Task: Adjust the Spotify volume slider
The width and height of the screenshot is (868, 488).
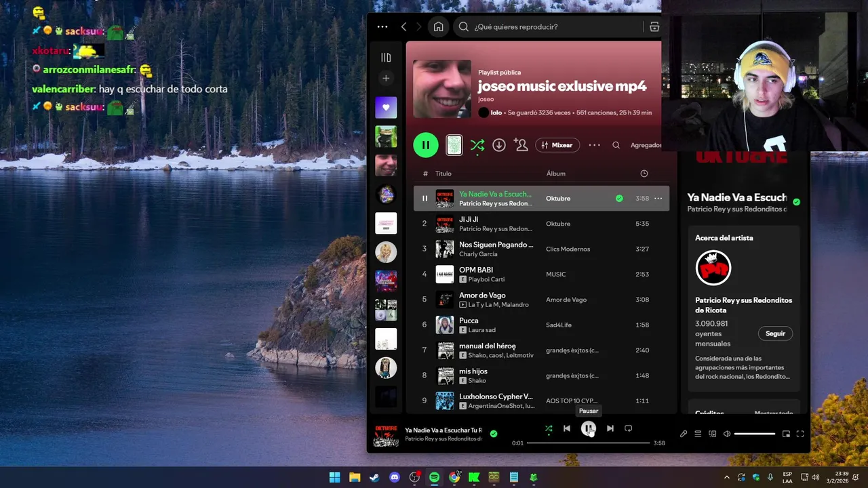Action: 754,434
